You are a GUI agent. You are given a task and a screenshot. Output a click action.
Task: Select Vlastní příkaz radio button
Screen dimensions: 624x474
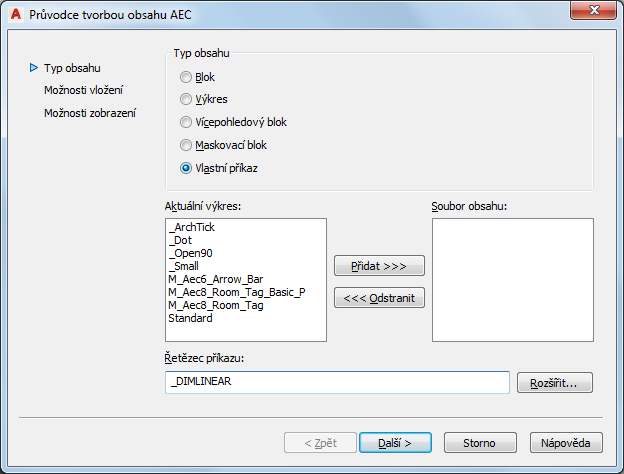coord(185,168)
